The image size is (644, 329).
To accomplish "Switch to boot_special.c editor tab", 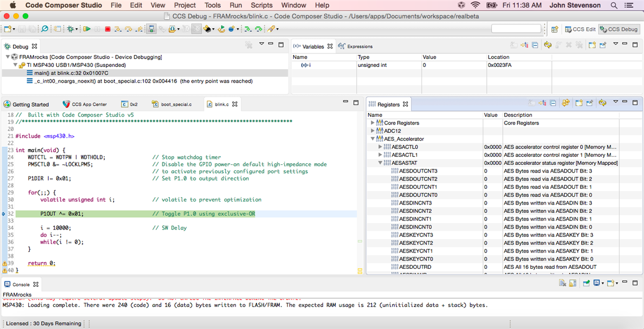I will click(x=172, y=105).
